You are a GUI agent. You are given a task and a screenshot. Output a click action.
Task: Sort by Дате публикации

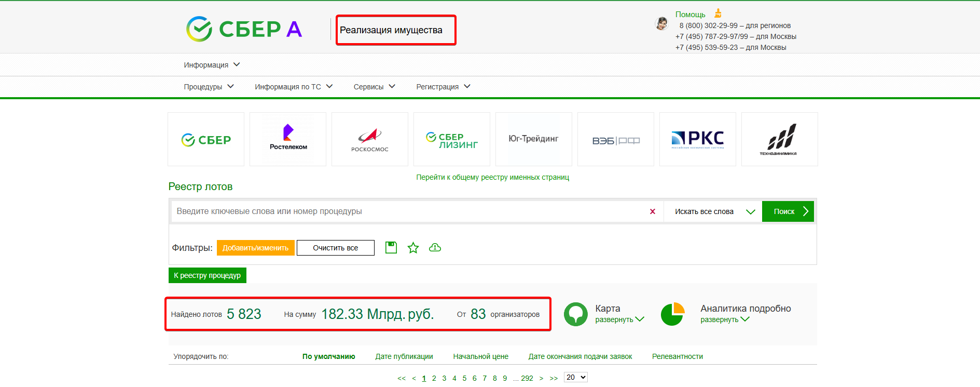(x=404, y=356)
